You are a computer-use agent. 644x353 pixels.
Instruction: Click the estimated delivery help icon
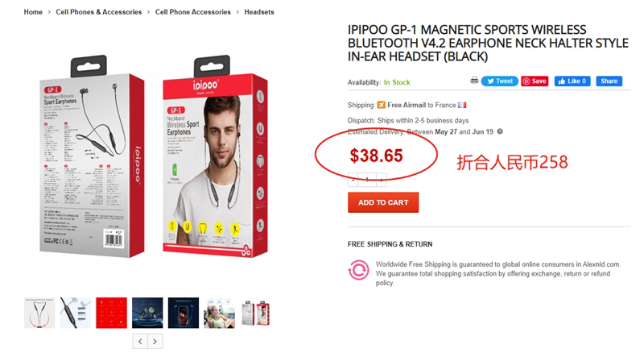tap(500, 131)
